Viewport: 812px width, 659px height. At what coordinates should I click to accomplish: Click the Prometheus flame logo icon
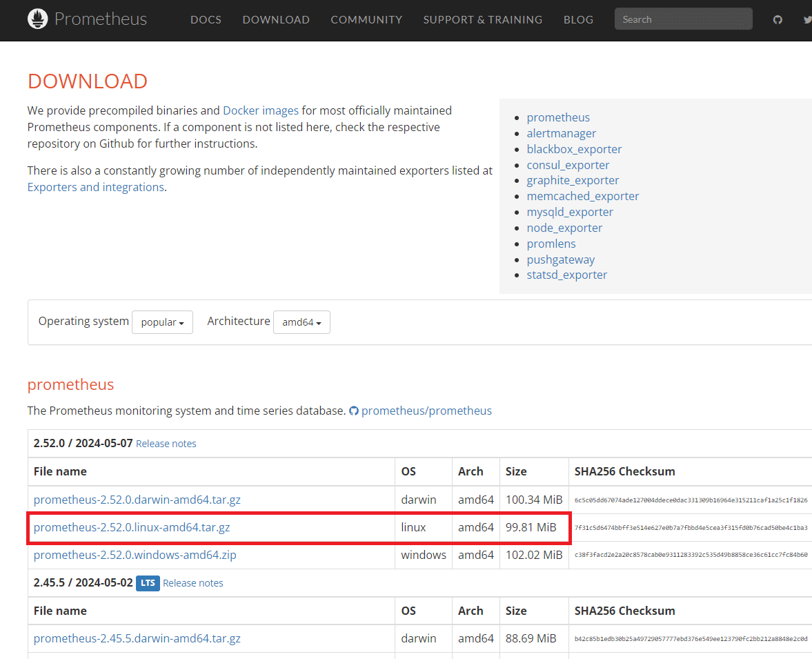(37, 19)
